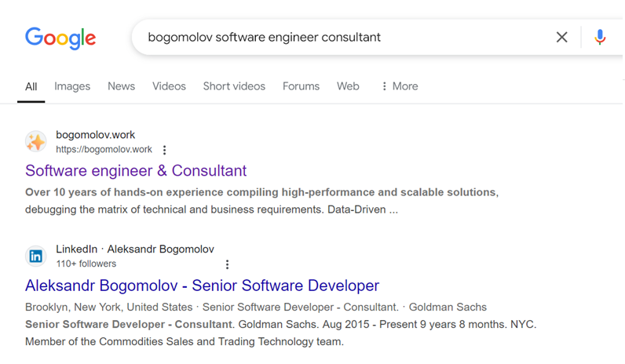
Task: Click the https://bogomolov.work URL text
Action: pos(104,150)
